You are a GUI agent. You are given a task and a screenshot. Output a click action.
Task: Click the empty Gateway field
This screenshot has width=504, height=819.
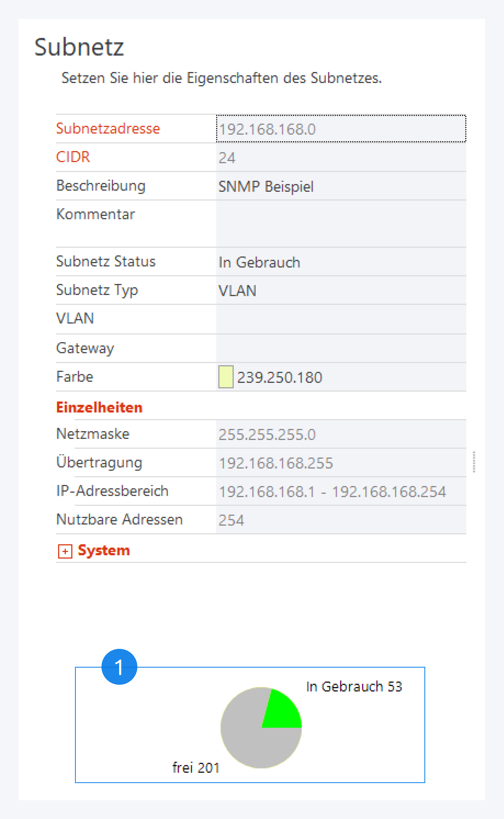341,348
